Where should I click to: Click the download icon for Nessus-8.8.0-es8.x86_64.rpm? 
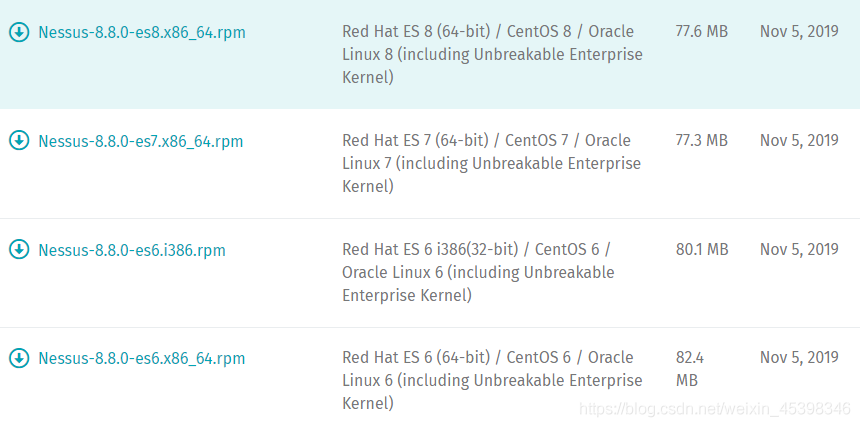[19, 32]
